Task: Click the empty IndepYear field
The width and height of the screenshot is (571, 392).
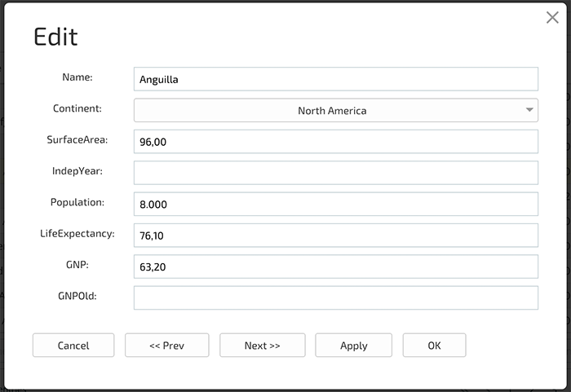Action: pyautogui.click(x=336, y=173)
